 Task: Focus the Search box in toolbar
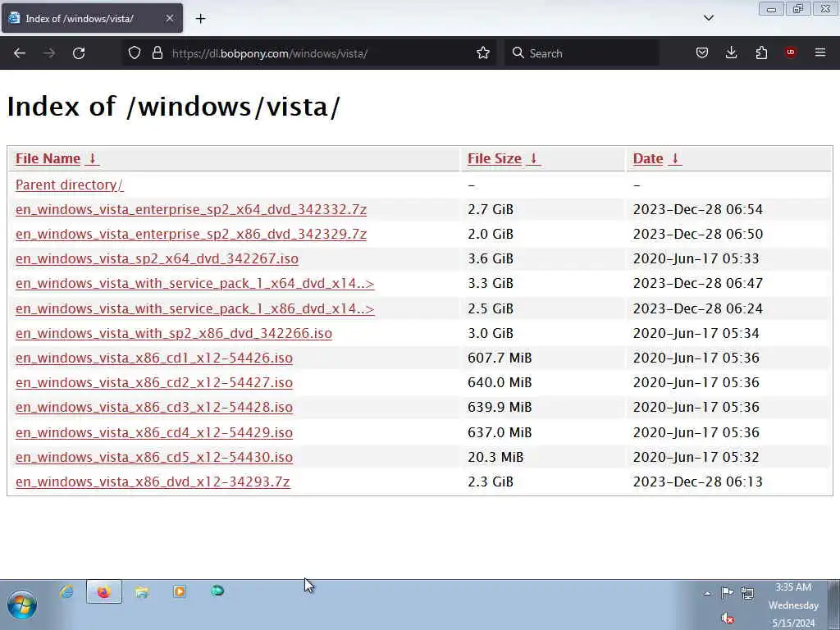[582, 53]
